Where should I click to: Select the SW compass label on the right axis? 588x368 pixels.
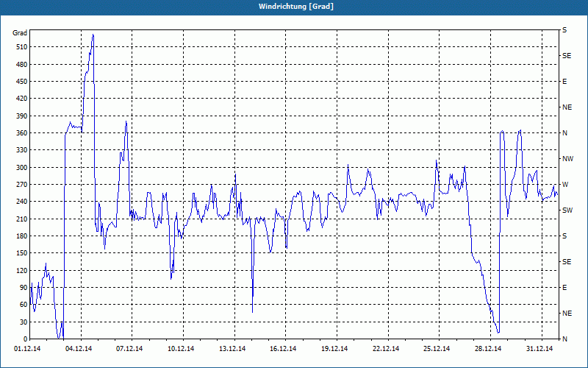pyautogui.click(x=567, y=210)
